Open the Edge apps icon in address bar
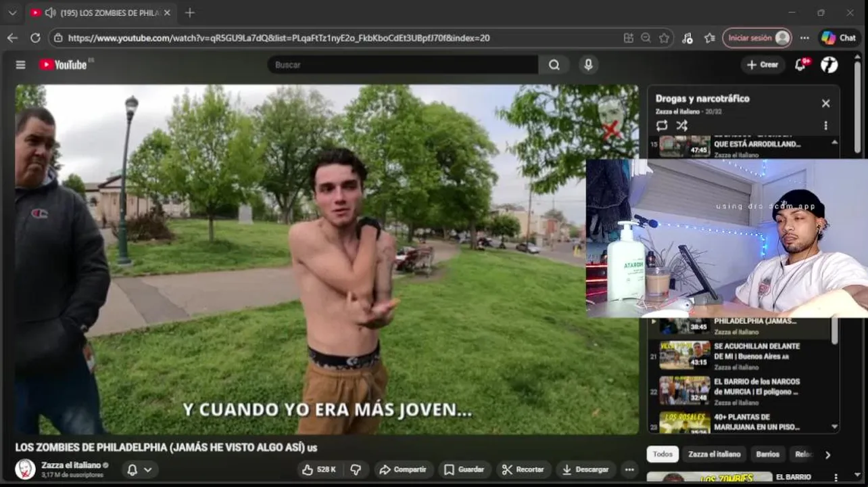 629,38
